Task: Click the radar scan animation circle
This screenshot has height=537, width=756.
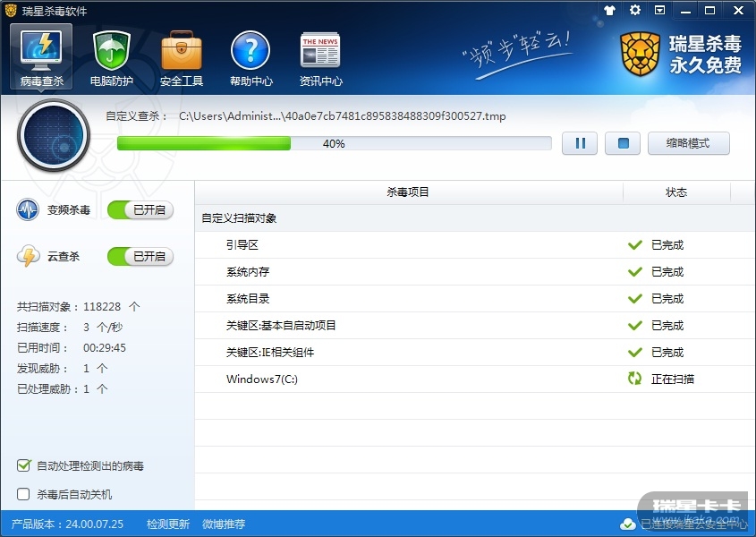Action: (x=54, y=135)
